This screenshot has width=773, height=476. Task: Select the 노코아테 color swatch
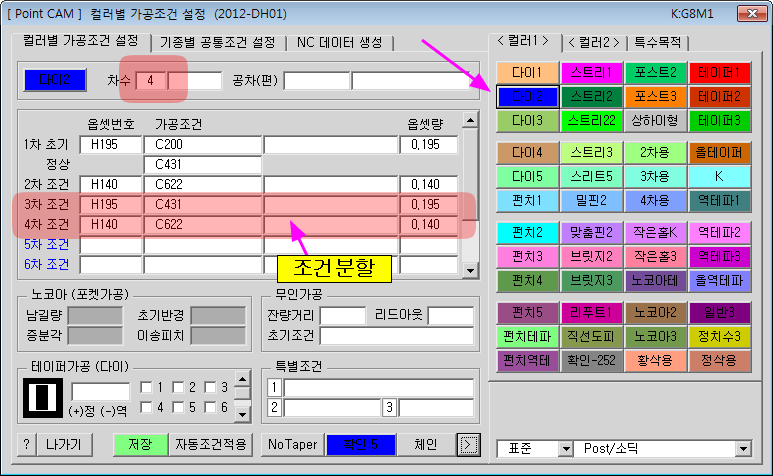(x=655, y=281)
